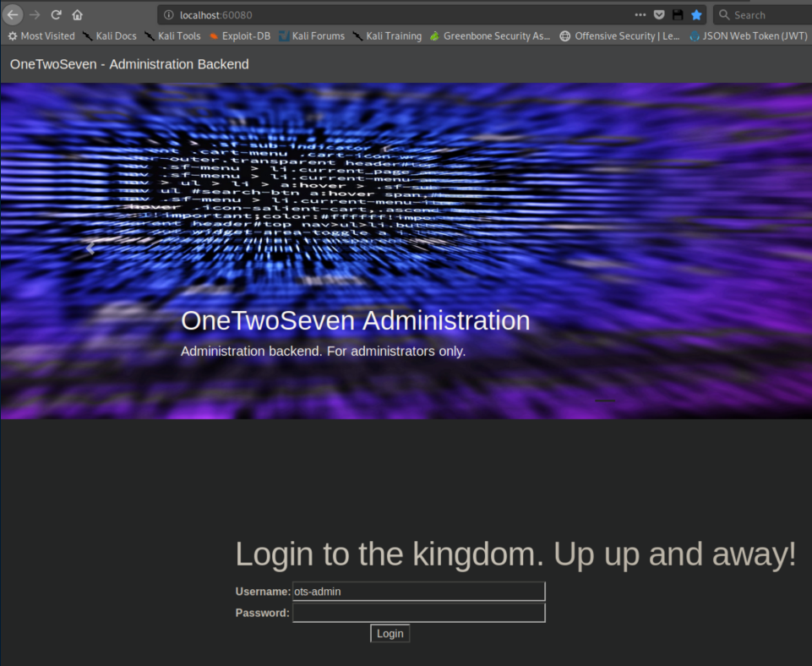
Task: Reload the current page
Action: (x=57, y=14)
